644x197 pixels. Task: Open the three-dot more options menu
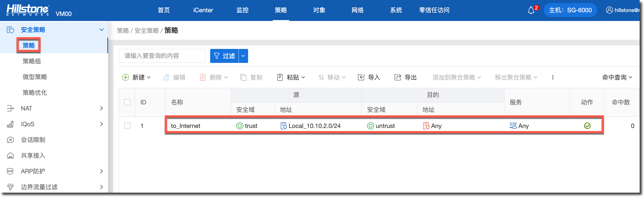pos(553,77)
